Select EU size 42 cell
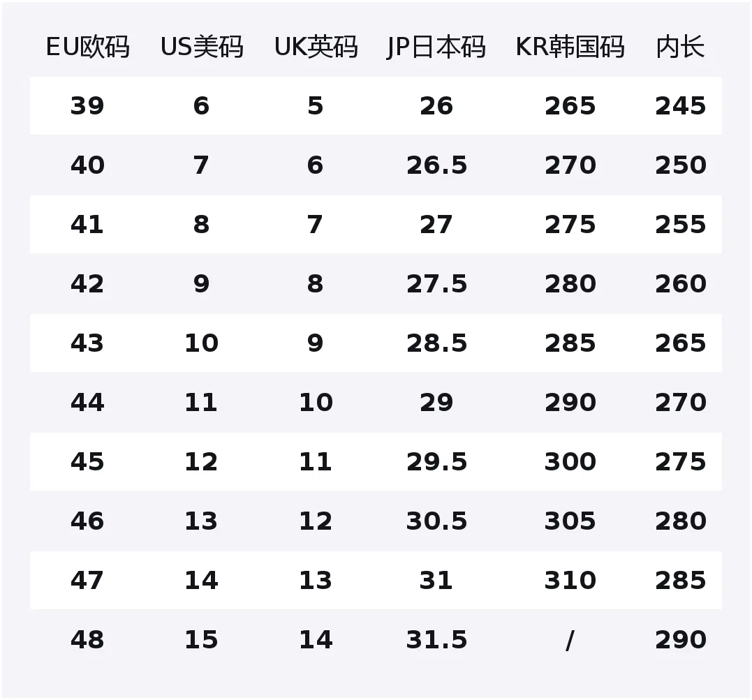Image resolution: width=752 pixels, height=700 pixels. pyautogui.click(x=87, y=283)
